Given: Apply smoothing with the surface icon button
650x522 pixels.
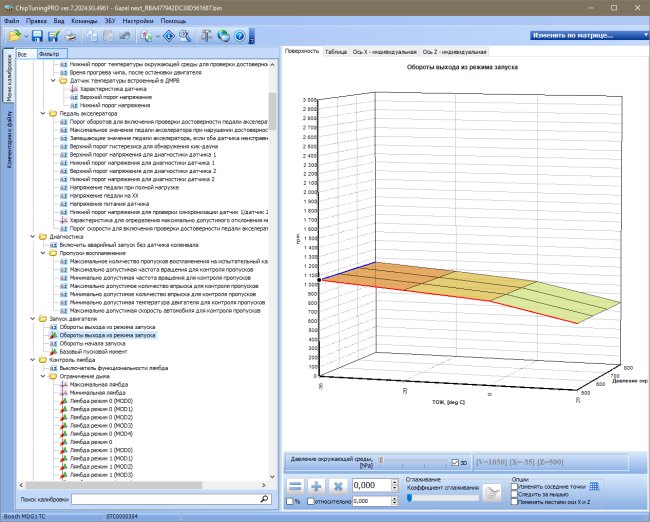Looking at the screenshot, I should tap(492, 493).
